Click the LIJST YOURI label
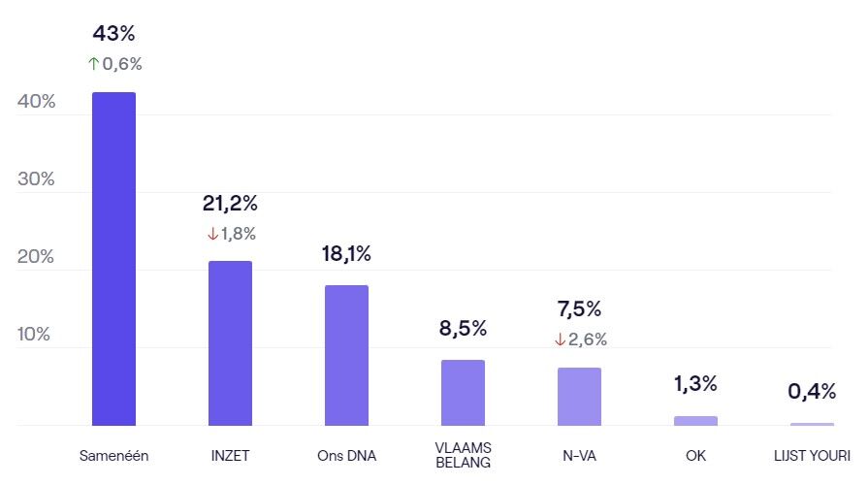The height and width of the screenshot is (485, 868). 813,455
